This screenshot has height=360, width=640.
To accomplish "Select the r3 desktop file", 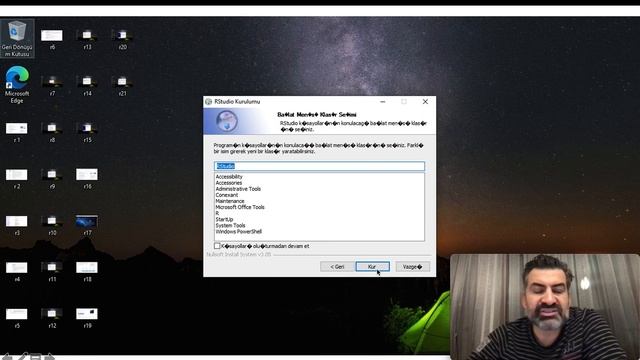I will (17, 225).
